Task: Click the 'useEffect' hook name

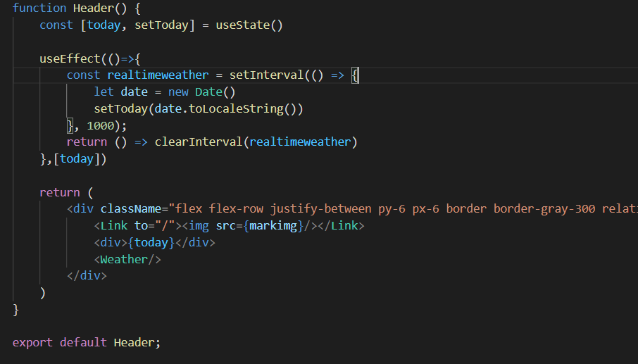Action: point(70,58)
